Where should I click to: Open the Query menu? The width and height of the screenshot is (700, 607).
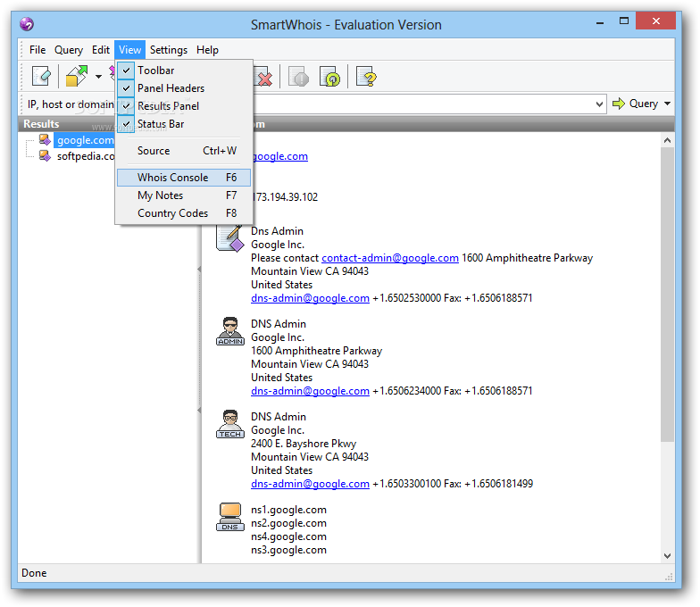coord(69,50)
